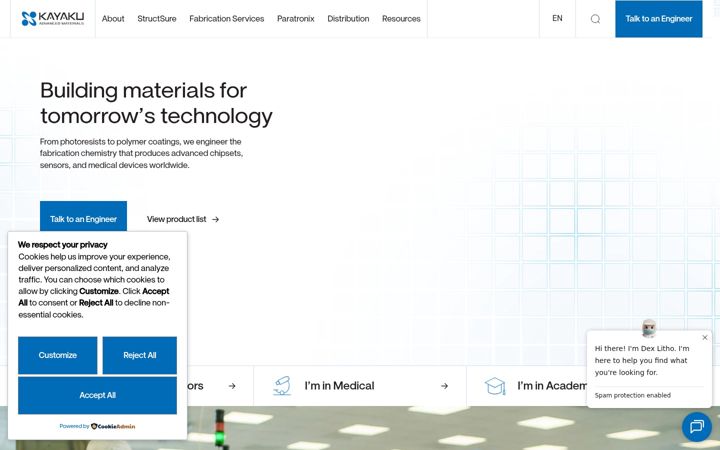Viewport: 720px width, 450px height.
Task: Click the Spam protection enabled text
Action: tap(632, 395)
